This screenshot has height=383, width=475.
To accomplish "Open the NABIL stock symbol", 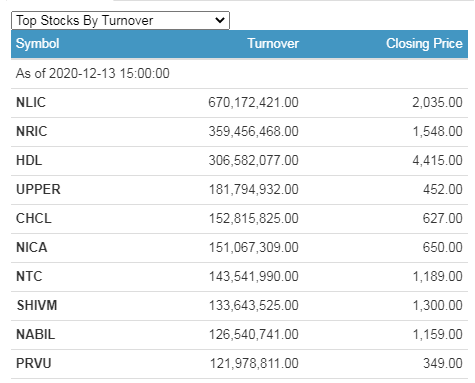I will pyautogui.click(x=36, y=334).
